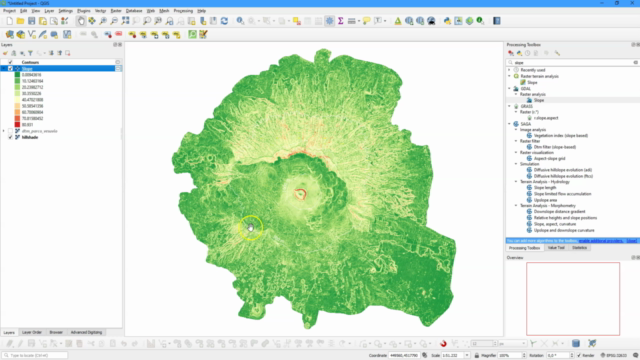
Task: Save the project with the floppy disk icon
Action: pos(31,21)
